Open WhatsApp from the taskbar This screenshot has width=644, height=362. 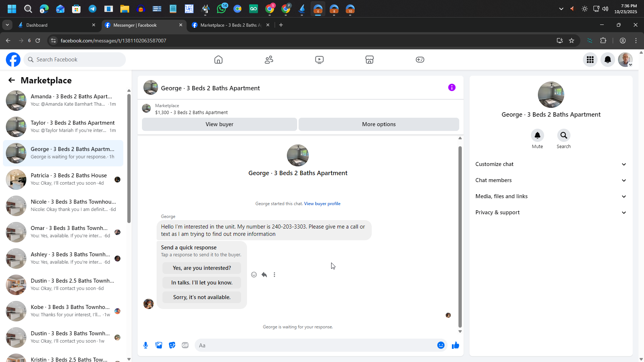221,9
